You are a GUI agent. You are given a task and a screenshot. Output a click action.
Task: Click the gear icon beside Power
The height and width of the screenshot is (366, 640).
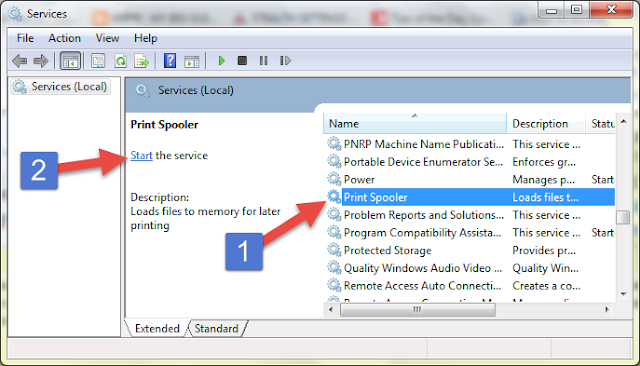(334, 179)
